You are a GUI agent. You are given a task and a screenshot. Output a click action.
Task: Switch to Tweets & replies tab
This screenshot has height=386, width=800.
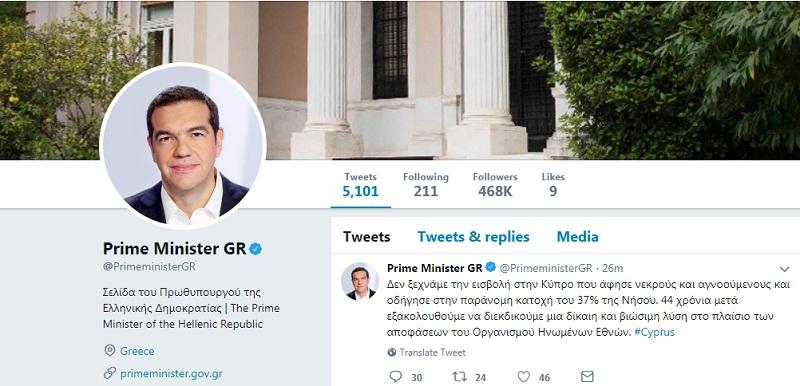pyautogui.click(x=473, y=237)
